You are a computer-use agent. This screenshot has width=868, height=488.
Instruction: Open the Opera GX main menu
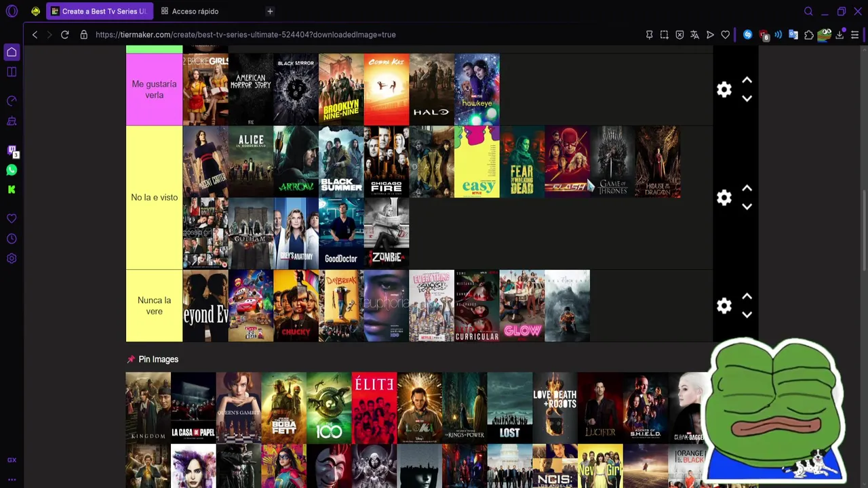12,12
